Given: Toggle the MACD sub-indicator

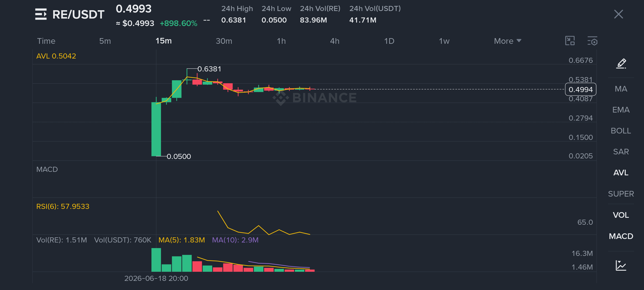Looking at the screenshot, I should (621, 236).
